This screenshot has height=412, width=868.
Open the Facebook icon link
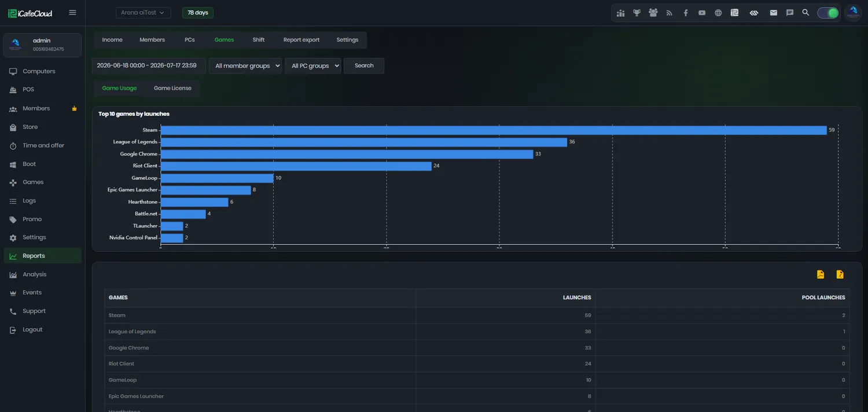686,13
